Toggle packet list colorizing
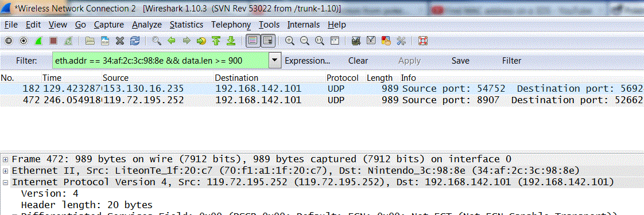644x215 pixels. tap(253, 41)
